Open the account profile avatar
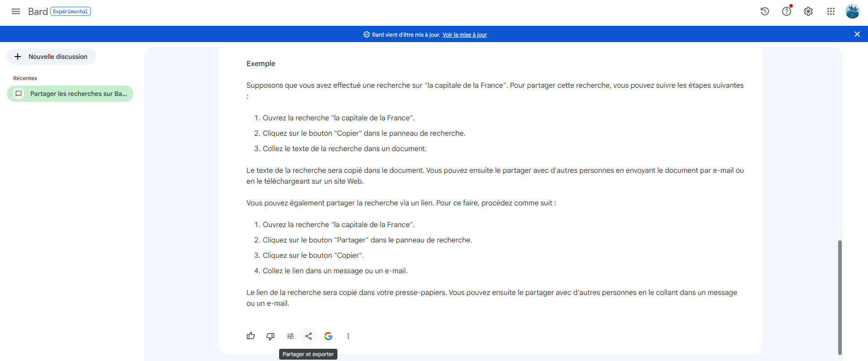Image resolution: width=868 pixels, height=361 pixels. 853,11
